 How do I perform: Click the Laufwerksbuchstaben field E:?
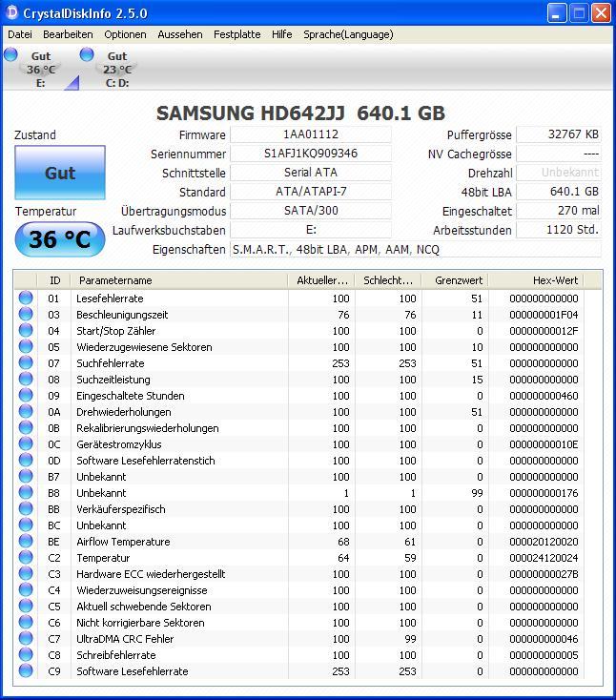click(311, 230)
